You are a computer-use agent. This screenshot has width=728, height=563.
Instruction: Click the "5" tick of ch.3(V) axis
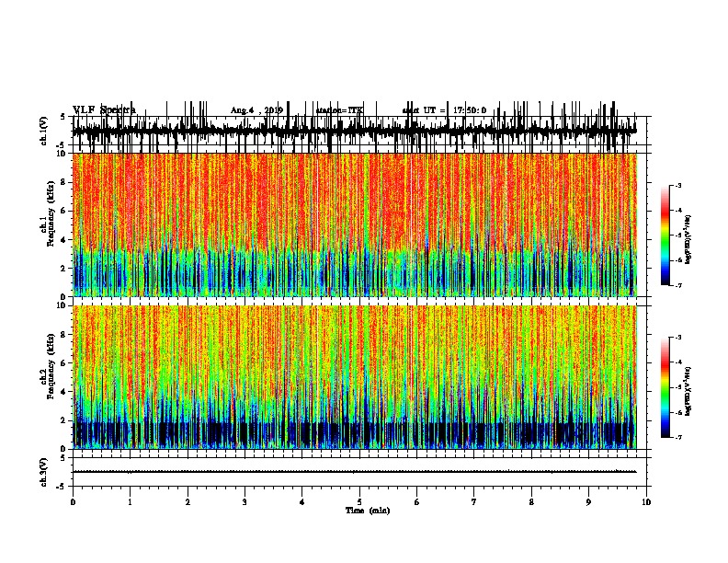click(x=63, y=458)
